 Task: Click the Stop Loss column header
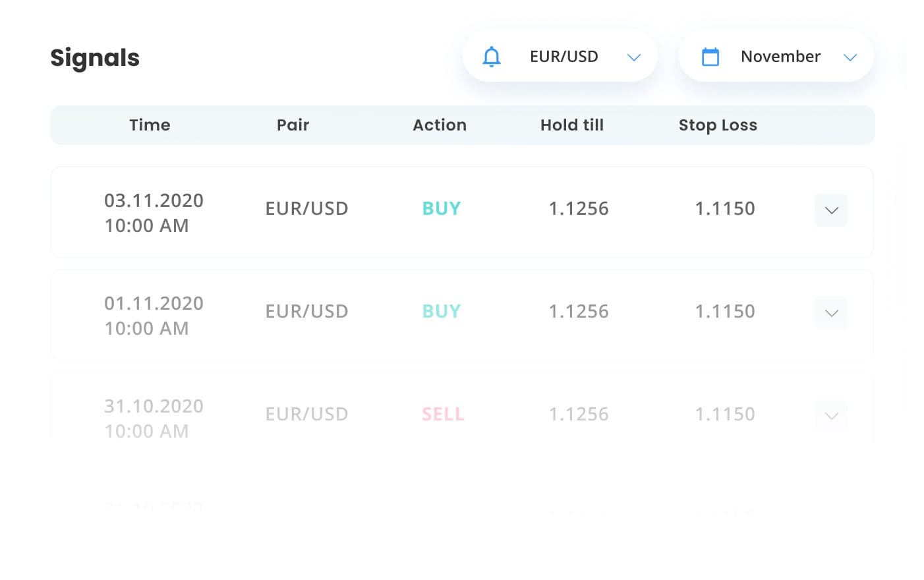(718, 125)
